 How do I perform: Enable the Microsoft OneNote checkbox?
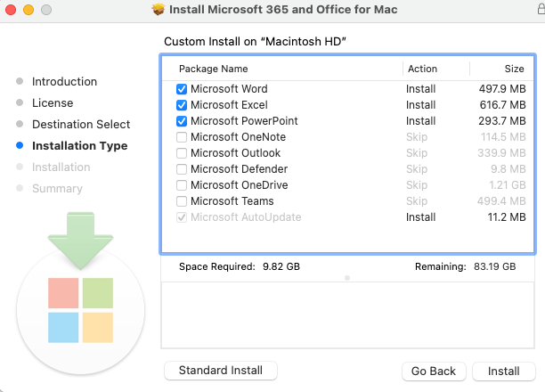(x=182, y=137)
